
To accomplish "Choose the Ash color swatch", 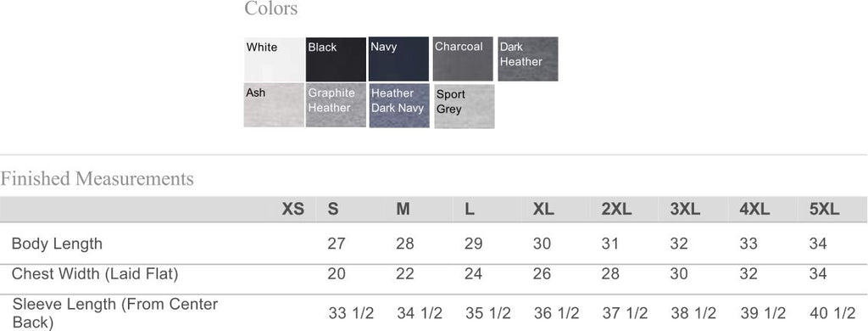I will click(x=274, y=105).
